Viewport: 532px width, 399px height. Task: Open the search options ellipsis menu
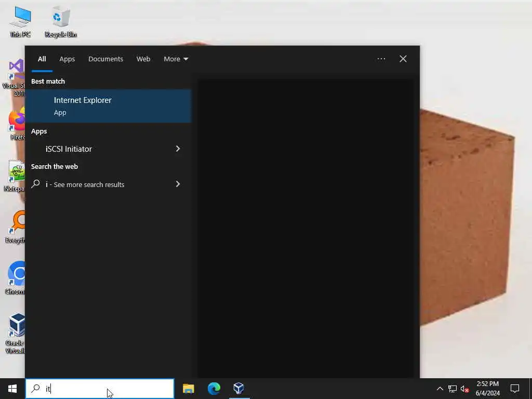pyautogui.click(x=381, y=59)
